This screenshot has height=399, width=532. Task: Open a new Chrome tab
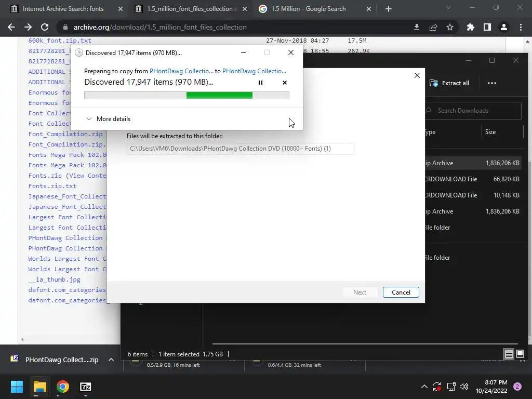(389, 9)
